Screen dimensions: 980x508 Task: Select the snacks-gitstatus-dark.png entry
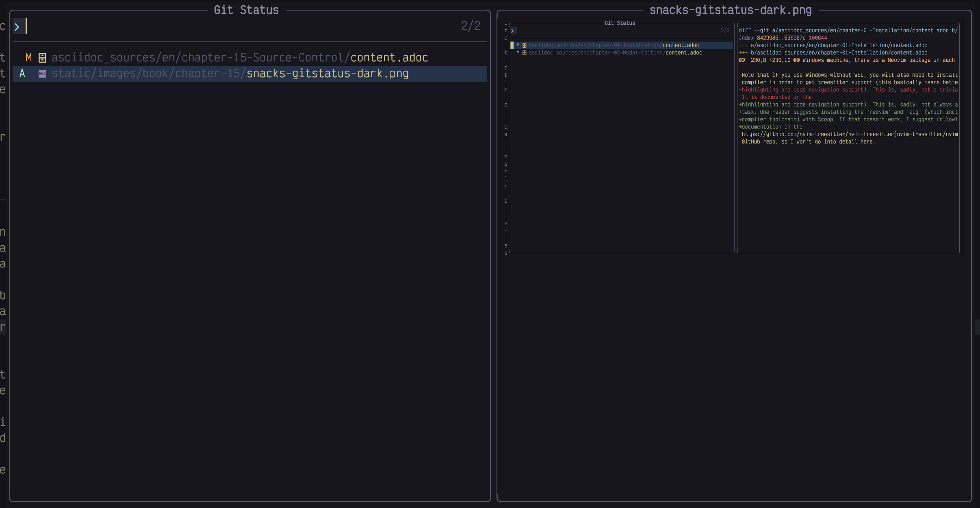pos(230,74)
